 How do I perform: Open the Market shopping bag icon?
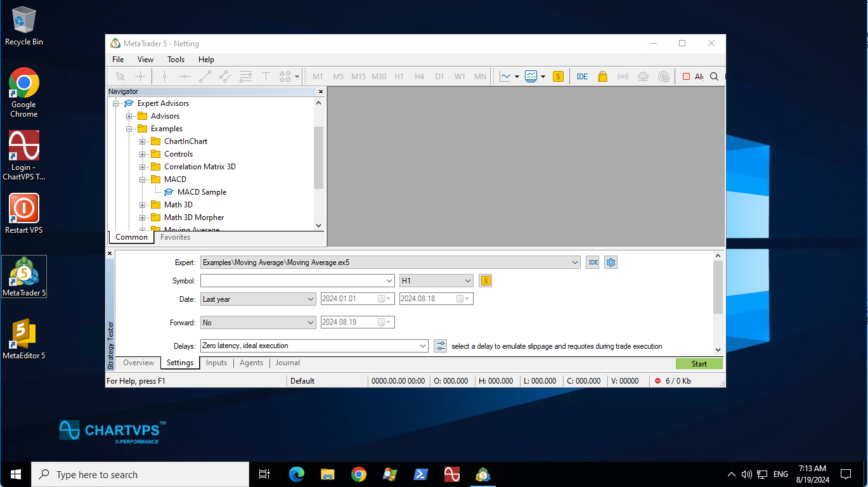(x=602, y=77)
